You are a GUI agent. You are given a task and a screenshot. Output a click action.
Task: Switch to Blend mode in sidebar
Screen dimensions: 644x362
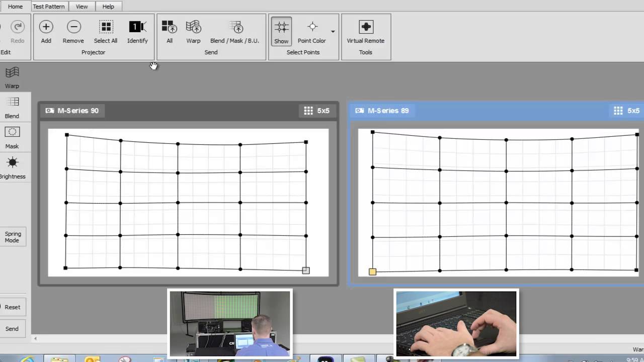coord(12,108)
